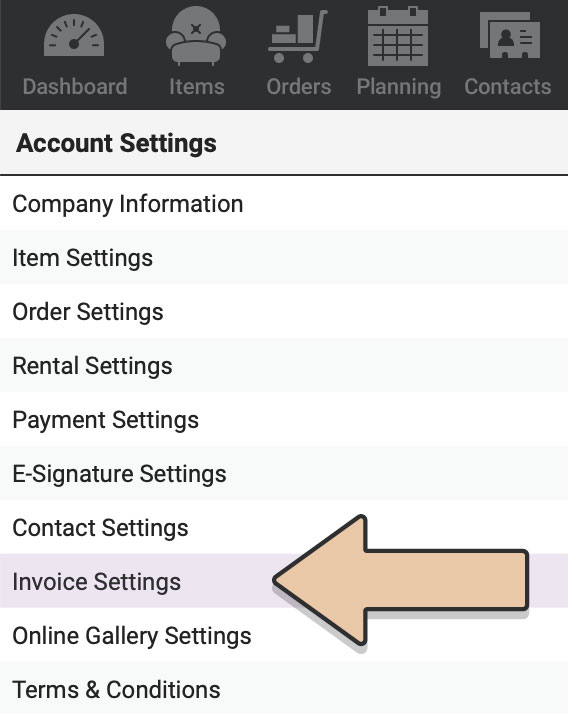
Task: Select the Planning calendar icon
Action: pyautogui.click(x=398, y=36)
